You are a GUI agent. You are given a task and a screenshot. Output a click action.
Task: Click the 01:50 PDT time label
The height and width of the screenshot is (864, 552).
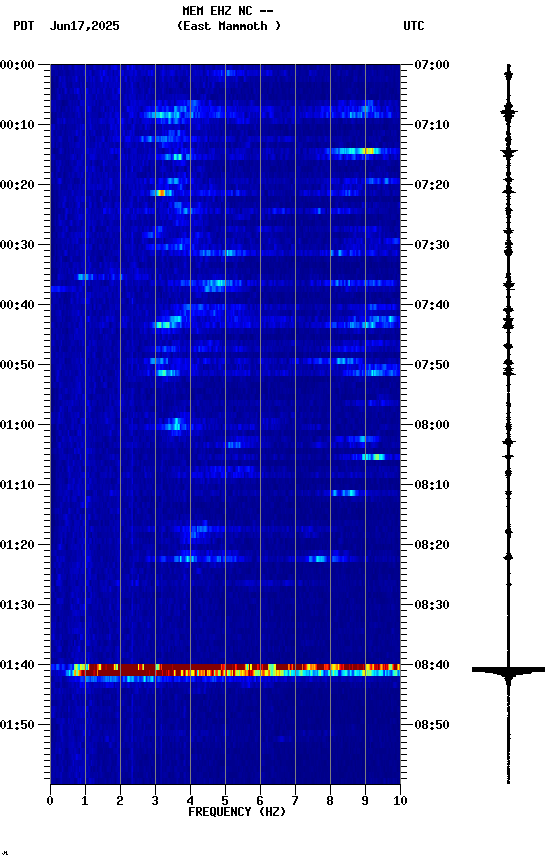tap(17, 725)
